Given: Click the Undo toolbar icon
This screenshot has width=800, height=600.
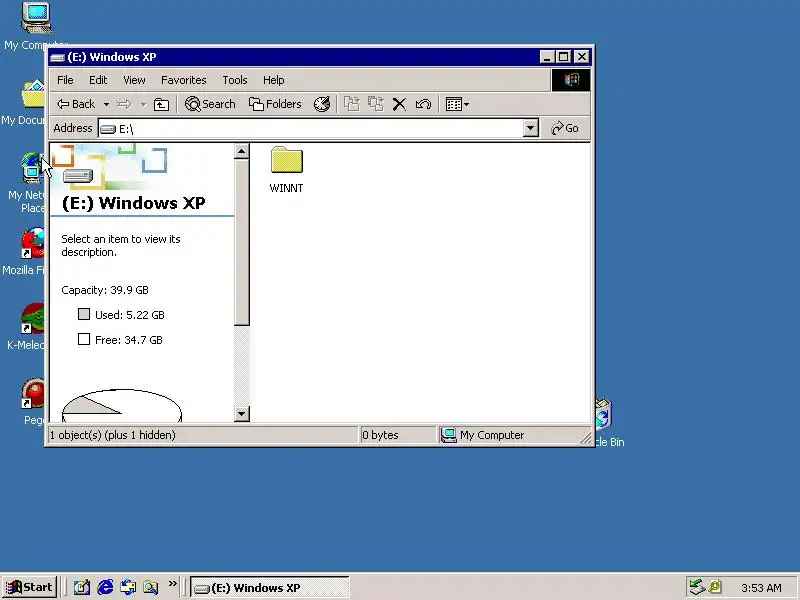Looking at the screenshot, I should [x=423, y=104].
